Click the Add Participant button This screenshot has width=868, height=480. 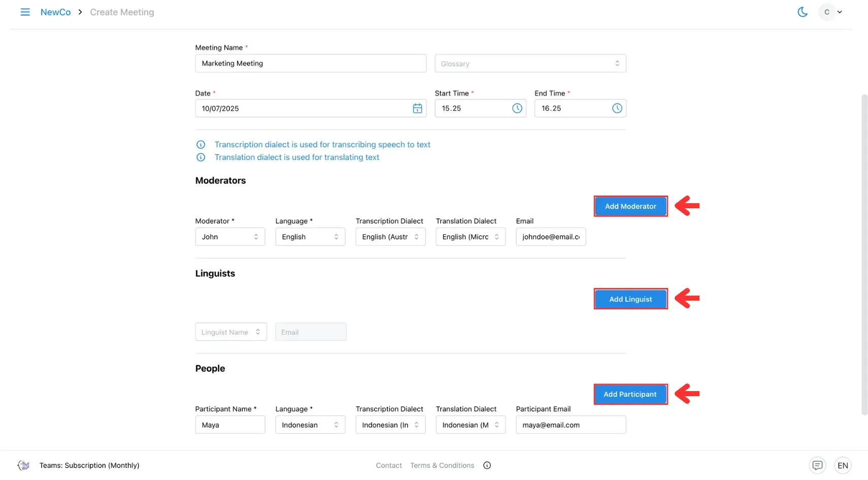point(630,394)
